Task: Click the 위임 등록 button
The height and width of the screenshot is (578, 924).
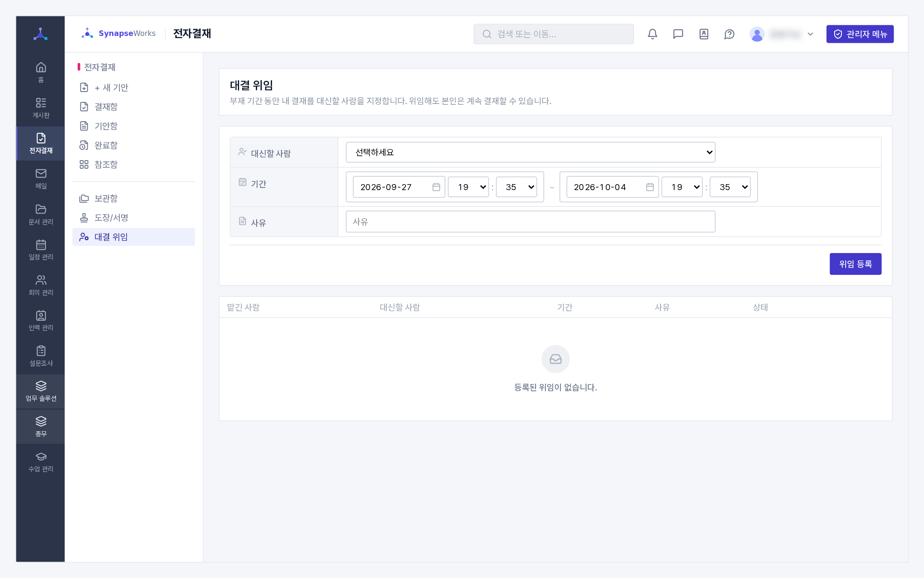Action: pos(856,264)
